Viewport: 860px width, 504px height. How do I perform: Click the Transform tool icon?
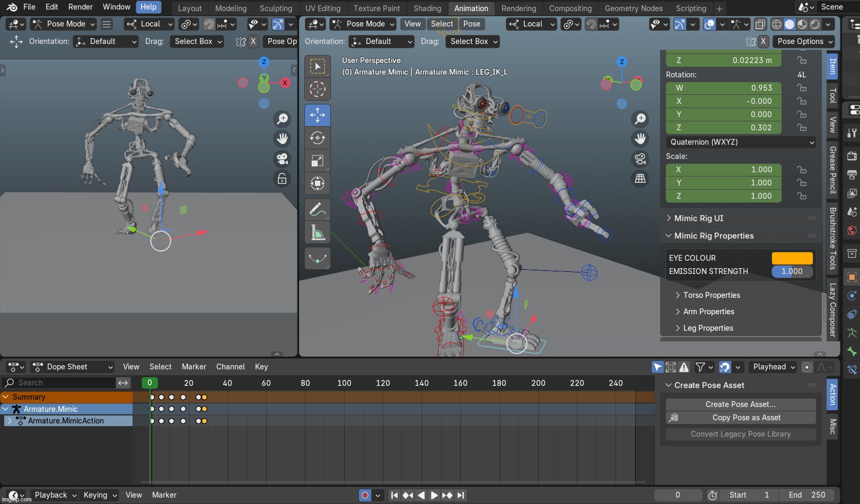coord(317,184)
